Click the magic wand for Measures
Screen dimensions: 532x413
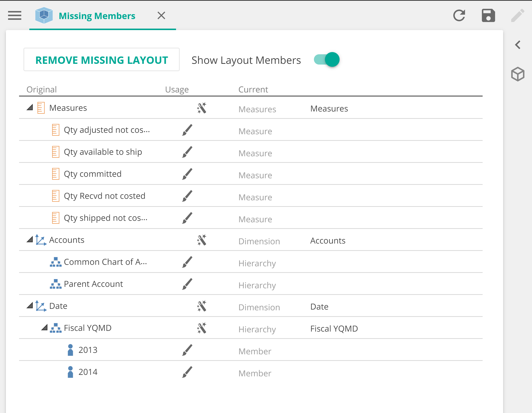[x=202, y=108]
